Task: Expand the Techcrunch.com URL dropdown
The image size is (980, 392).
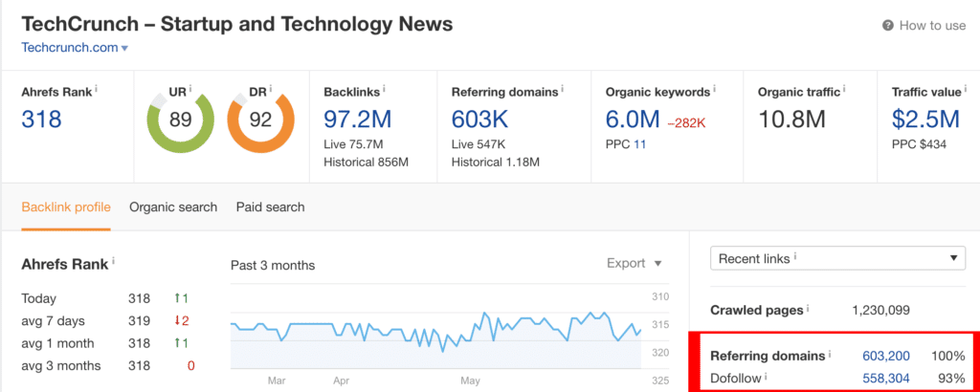Action: click(x=75, y=48)
